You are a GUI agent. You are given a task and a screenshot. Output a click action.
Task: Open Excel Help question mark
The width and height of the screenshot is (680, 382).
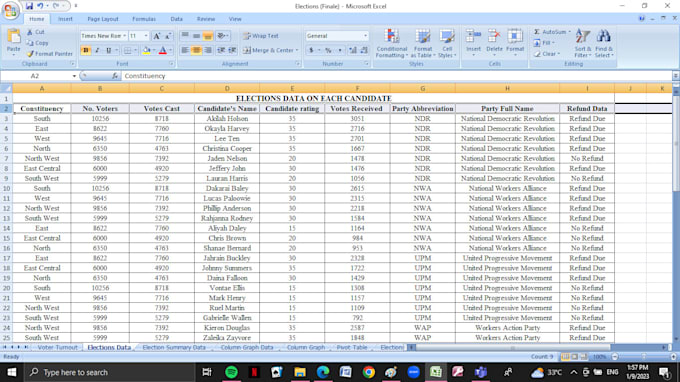coord(641,18)
